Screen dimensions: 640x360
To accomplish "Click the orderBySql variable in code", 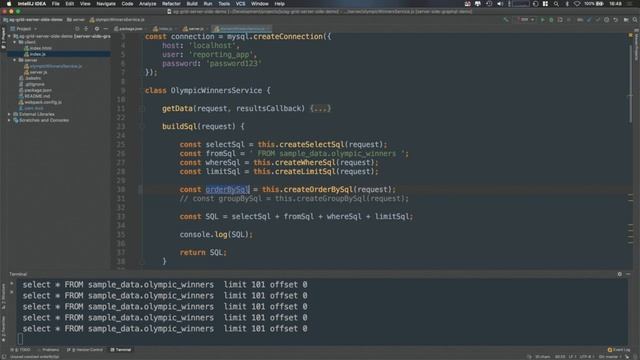I will point(227,190).
